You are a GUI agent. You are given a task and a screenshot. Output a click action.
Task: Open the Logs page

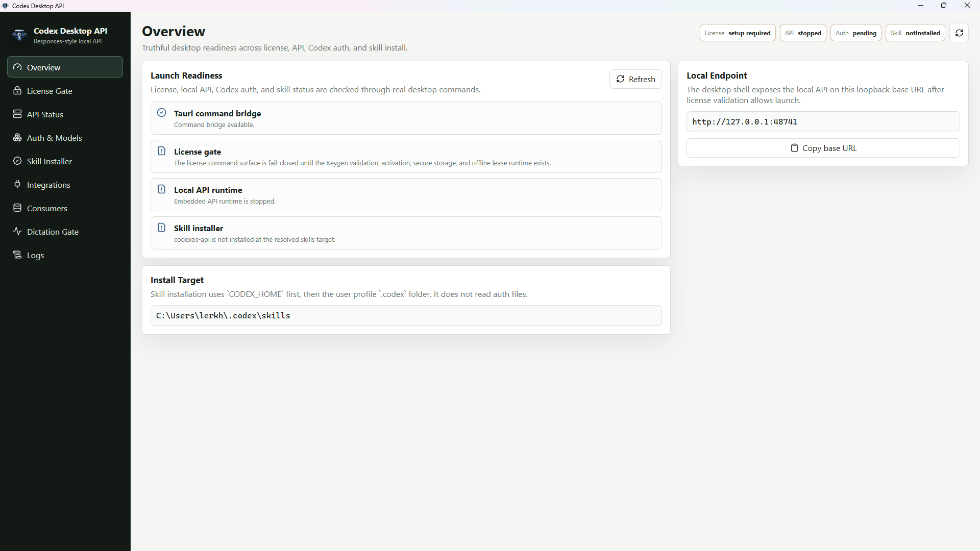[65, 255]
